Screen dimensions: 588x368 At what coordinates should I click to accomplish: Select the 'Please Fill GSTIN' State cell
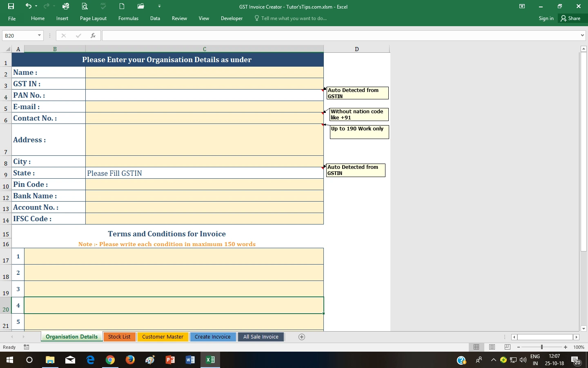[x=204, y=173]
